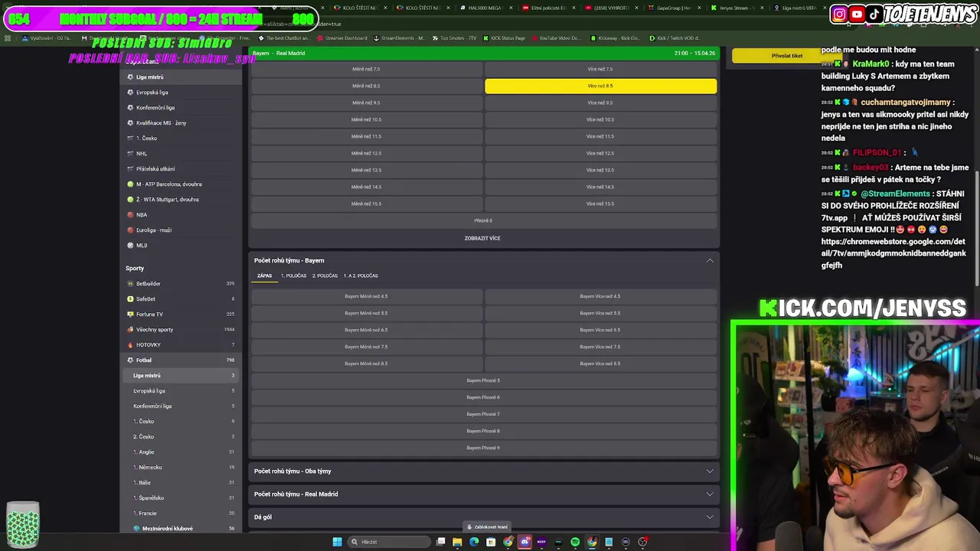Open Mezinárodní klubové in Fotbal list
Screen dimensions: 980x551
coord(181,529)
